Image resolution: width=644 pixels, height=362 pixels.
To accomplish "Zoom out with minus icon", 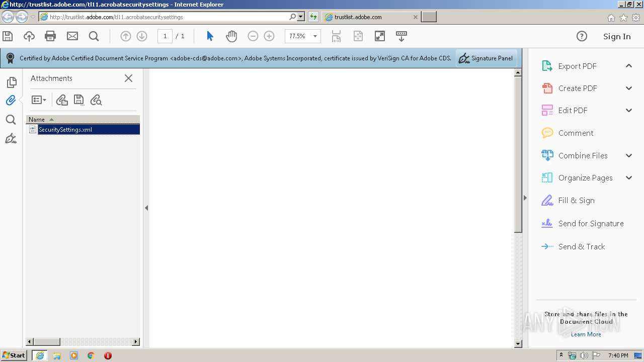I will (x=253, y=36).
